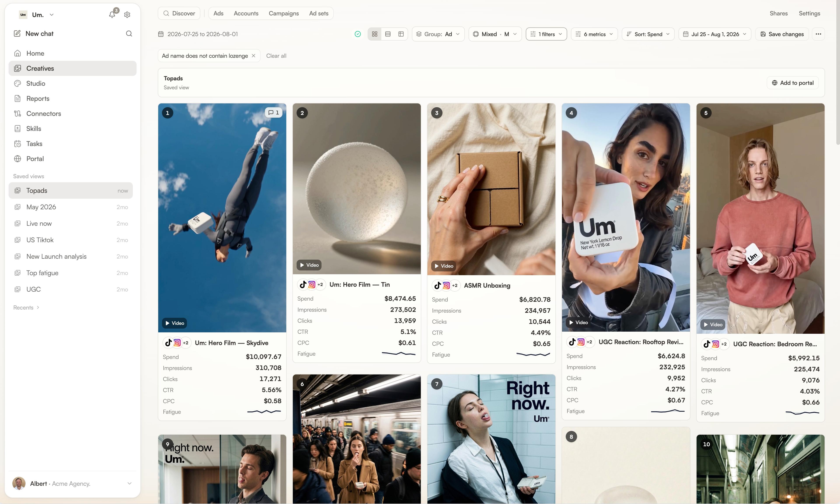Open the Rooftop Review video thumbnail
This screenshot has width=840, height=504.
tap(626, 217)
